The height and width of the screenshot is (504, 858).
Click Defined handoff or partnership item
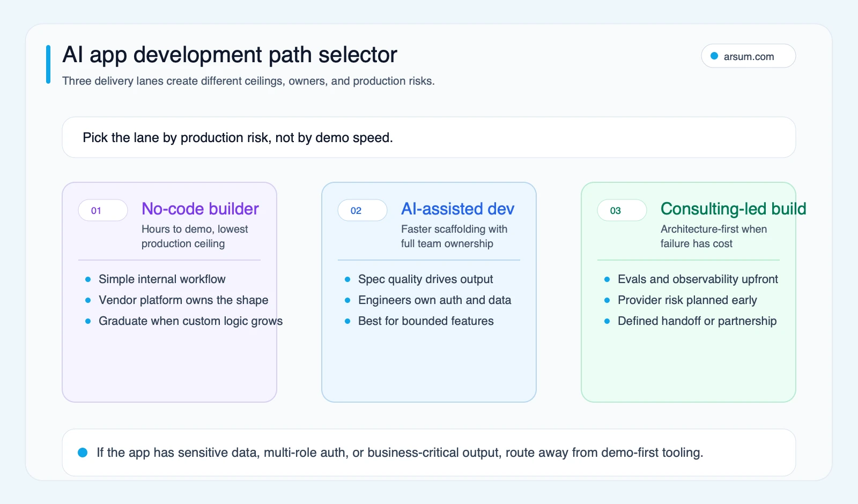point(697,321)
